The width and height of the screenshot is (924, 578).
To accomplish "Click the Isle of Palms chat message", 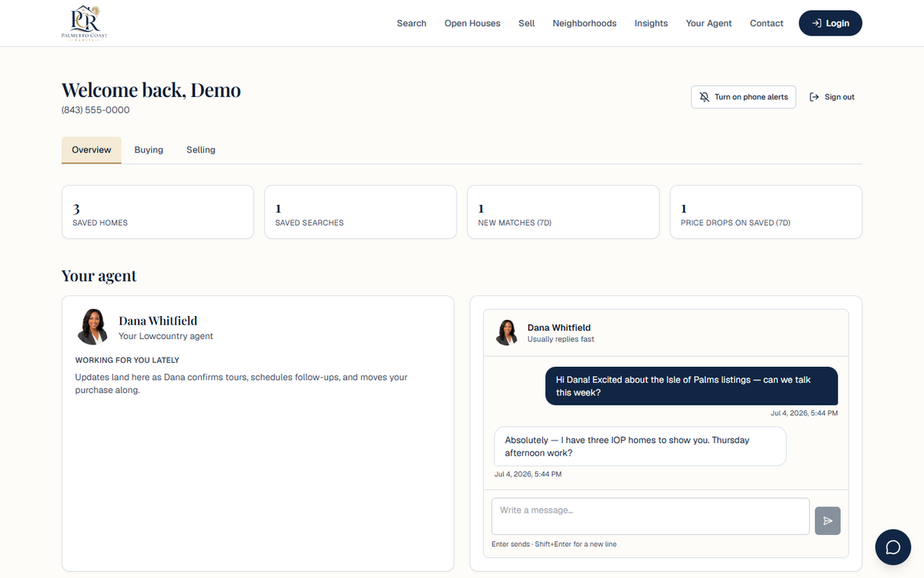I will tap(691, 386).
